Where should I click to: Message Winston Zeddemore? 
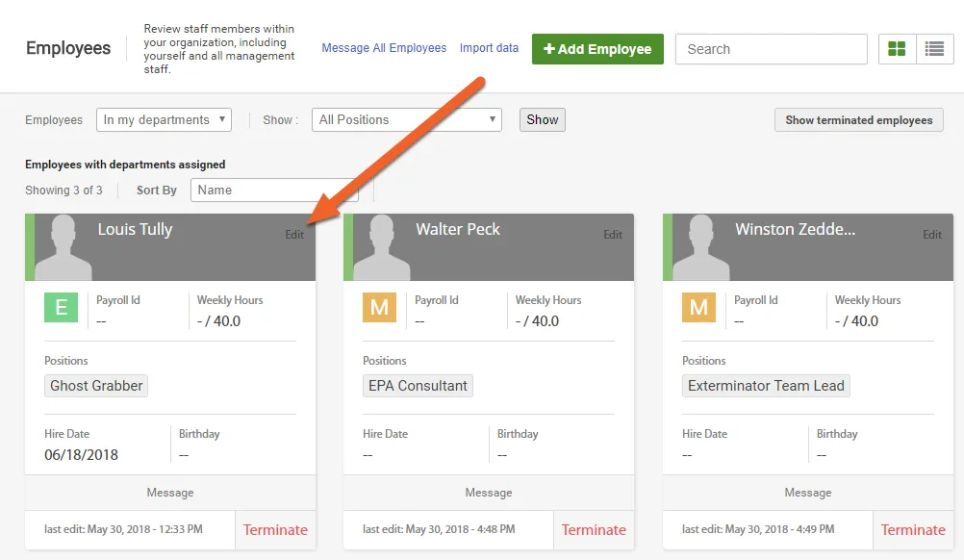(x=808, y=493)
